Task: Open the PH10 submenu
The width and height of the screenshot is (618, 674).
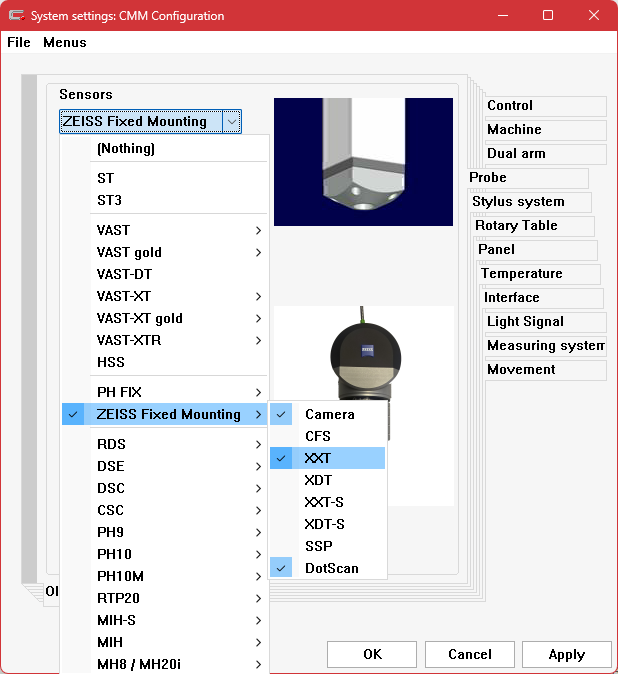Action: click(165, 554)
